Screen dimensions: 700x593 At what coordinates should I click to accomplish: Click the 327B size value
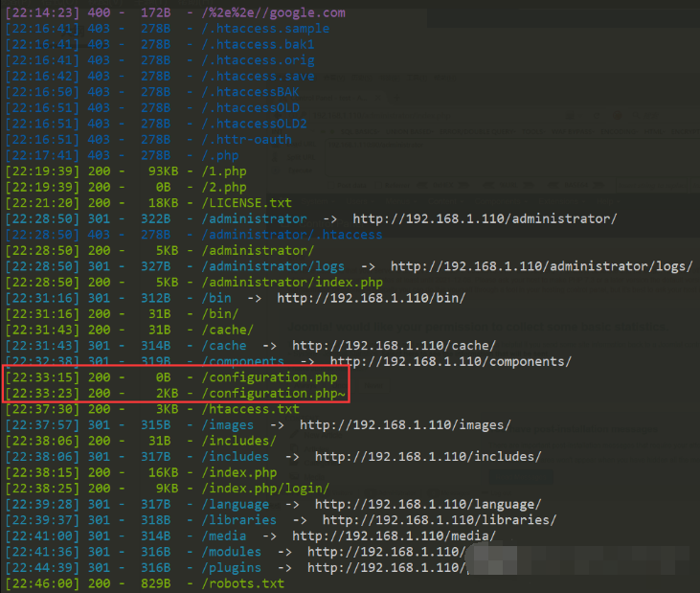155,266
